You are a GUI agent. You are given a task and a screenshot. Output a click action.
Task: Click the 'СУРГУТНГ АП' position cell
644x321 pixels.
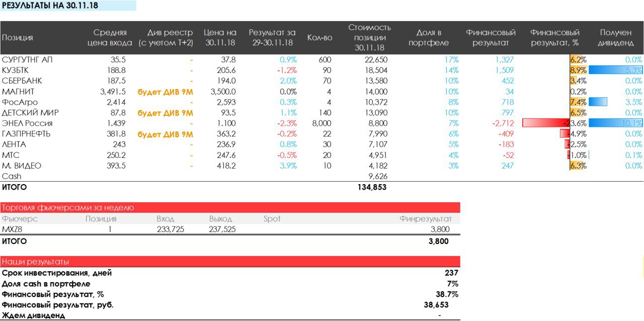point(27,60)
